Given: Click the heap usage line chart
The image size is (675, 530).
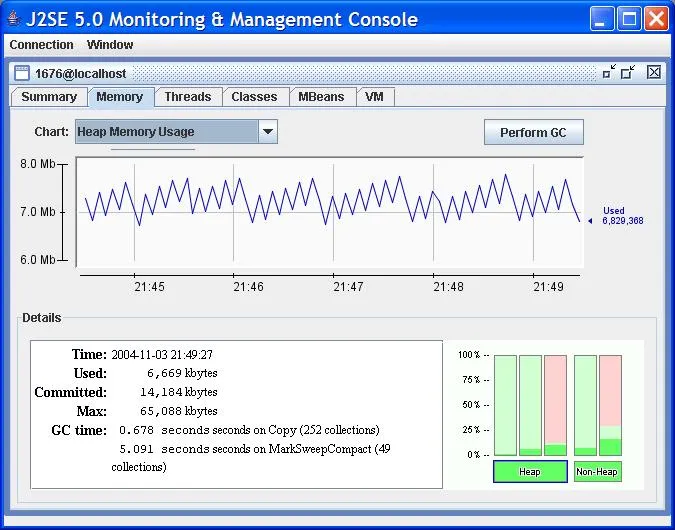Looking at the screenshot, I should pos(330,212).
